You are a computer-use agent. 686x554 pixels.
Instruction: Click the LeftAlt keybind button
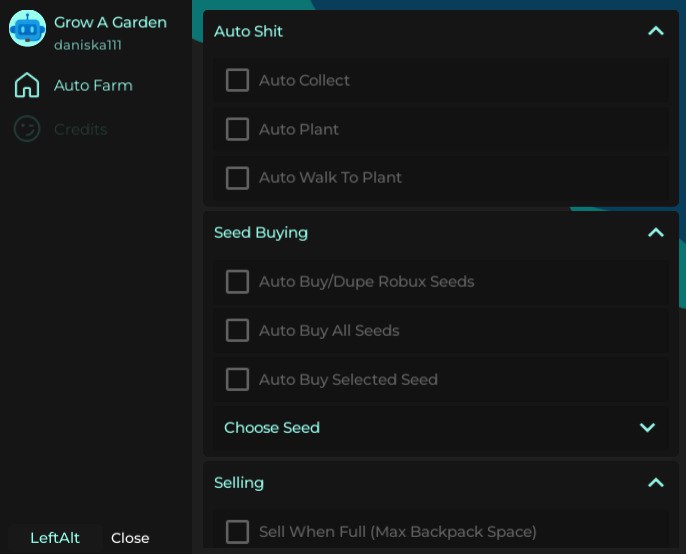(55, 538)
